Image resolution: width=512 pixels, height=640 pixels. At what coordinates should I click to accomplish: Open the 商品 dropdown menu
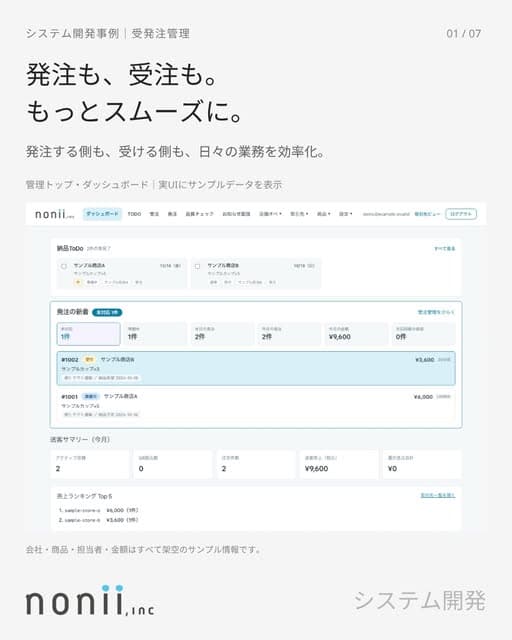point(324,214)
